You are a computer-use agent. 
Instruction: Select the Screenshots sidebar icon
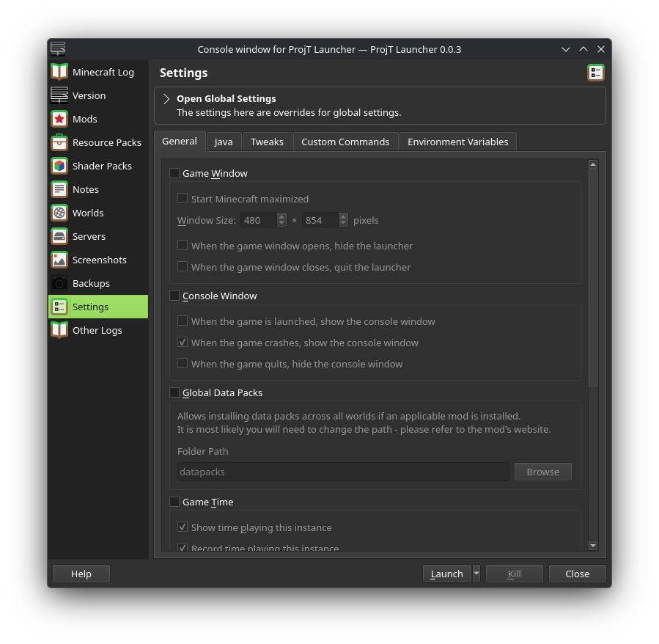pyautogui.click(x=59, y=259)
